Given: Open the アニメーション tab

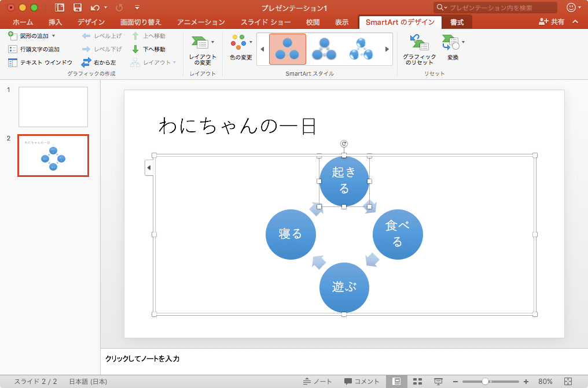Looking at the screenshot, I should 201,23.
